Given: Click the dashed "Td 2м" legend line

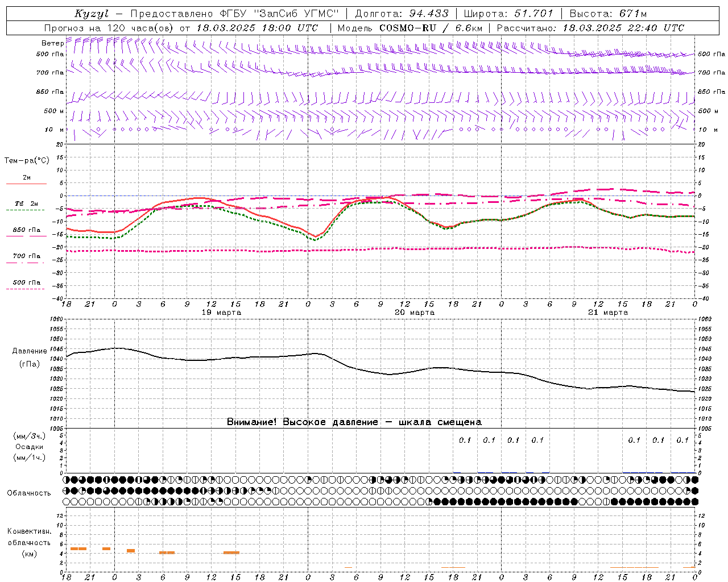Looking at the screenshot, I should point(26,210).
